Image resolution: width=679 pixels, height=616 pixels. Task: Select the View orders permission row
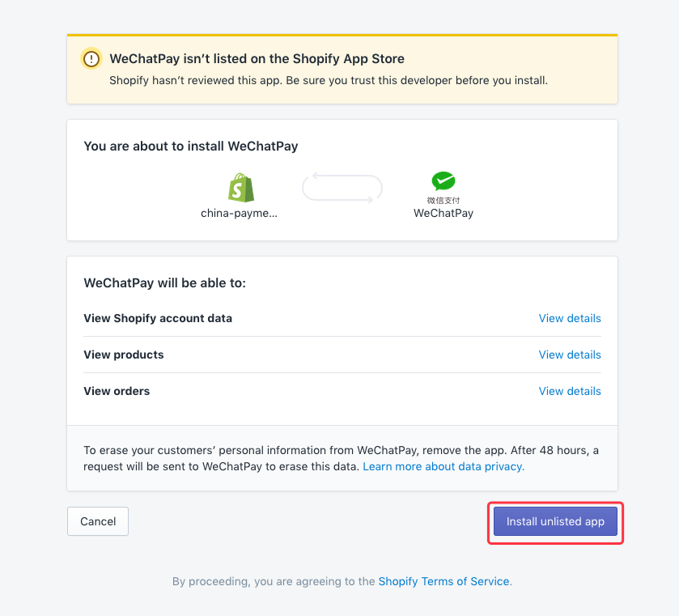click(x=116, y=391)
